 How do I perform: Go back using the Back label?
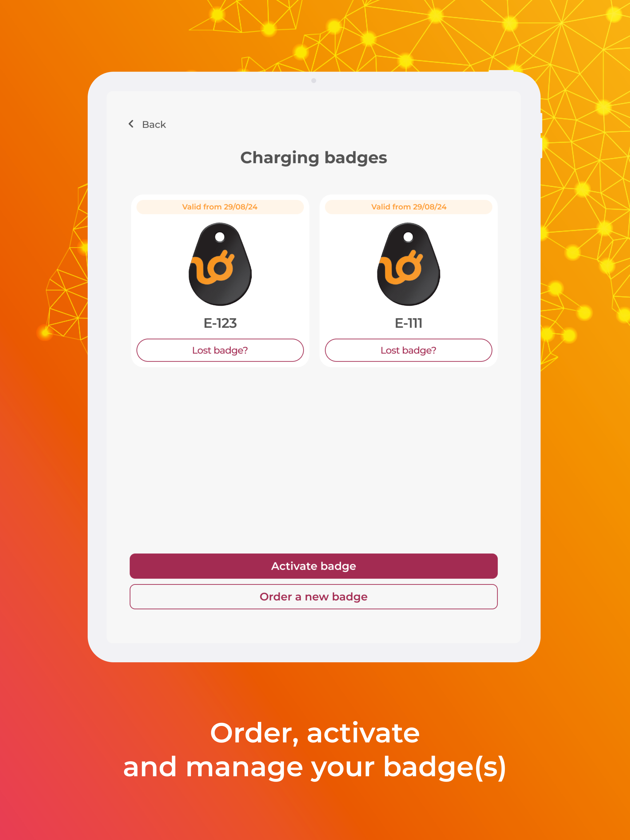[x=154, y=125]
